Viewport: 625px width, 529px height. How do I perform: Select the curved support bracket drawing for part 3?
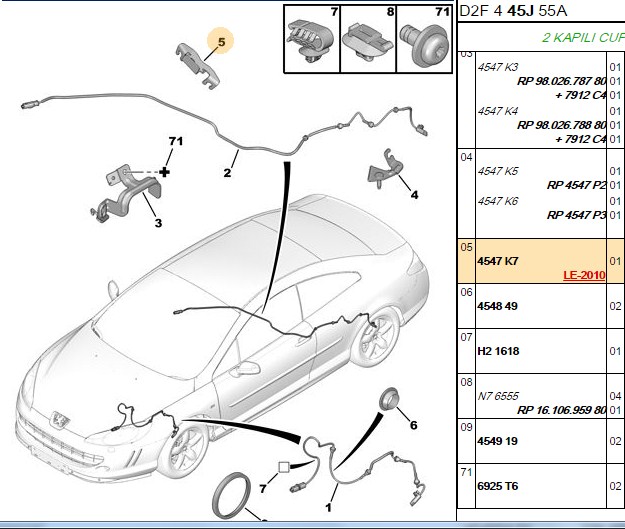click(x=126, y=193)
